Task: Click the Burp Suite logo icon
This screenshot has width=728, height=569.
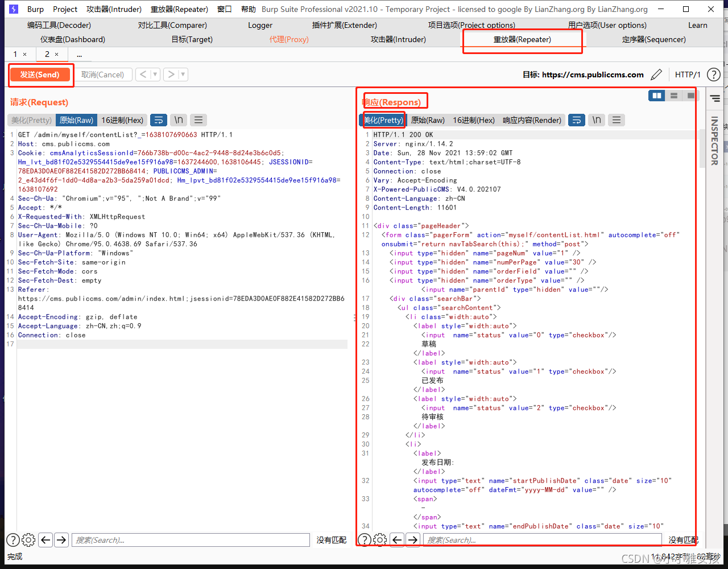Action: pyautogui.click(x=13, y=9)
